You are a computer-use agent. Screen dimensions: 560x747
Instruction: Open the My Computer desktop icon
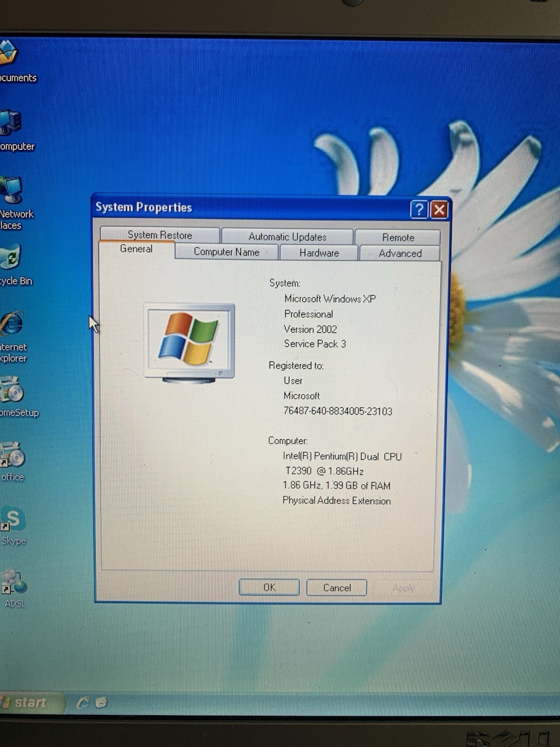click(10, 122)
